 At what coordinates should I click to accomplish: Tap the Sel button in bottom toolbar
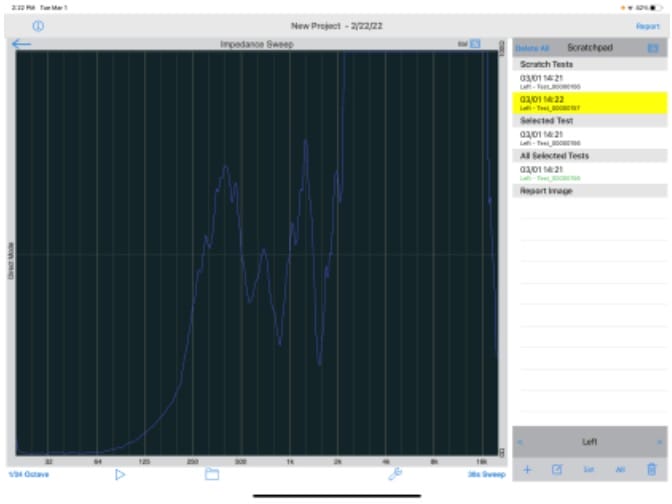click(589, 468)
